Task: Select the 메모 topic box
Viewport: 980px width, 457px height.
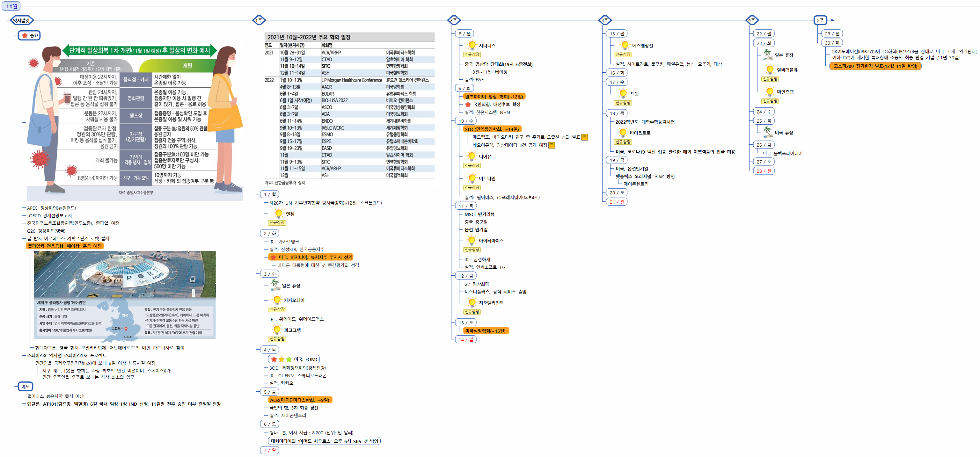Action: [x=26, y=386]
